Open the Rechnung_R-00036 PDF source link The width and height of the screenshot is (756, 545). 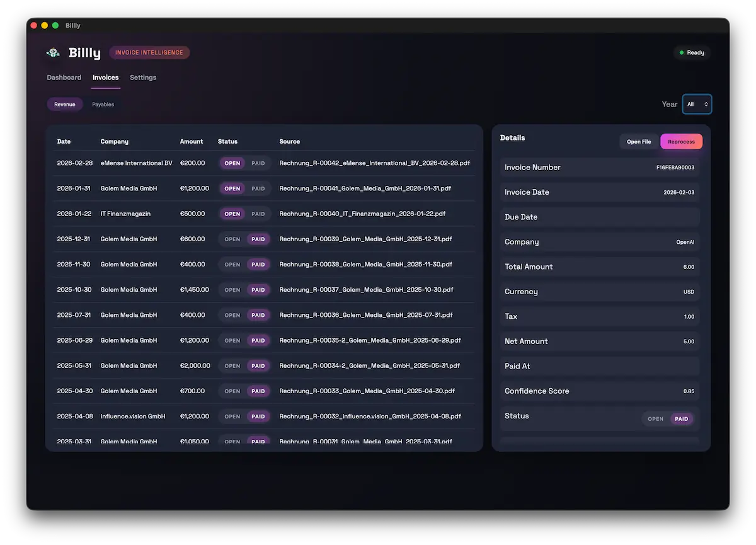click(x=366, y=314)
